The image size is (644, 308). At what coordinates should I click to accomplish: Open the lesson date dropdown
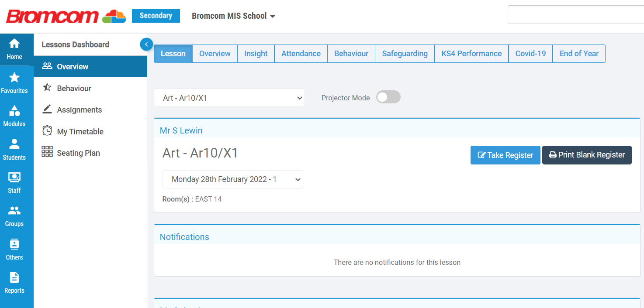pos(232,179)
